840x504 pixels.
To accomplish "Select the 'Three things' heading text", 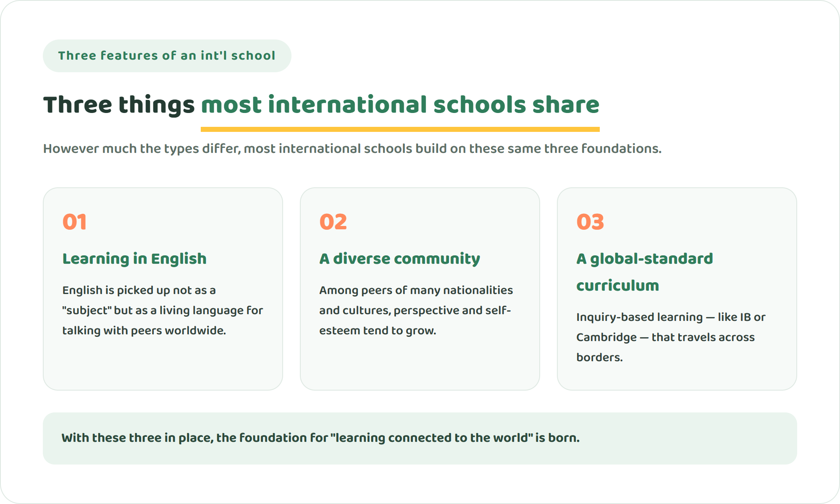I will pos(119,105).
